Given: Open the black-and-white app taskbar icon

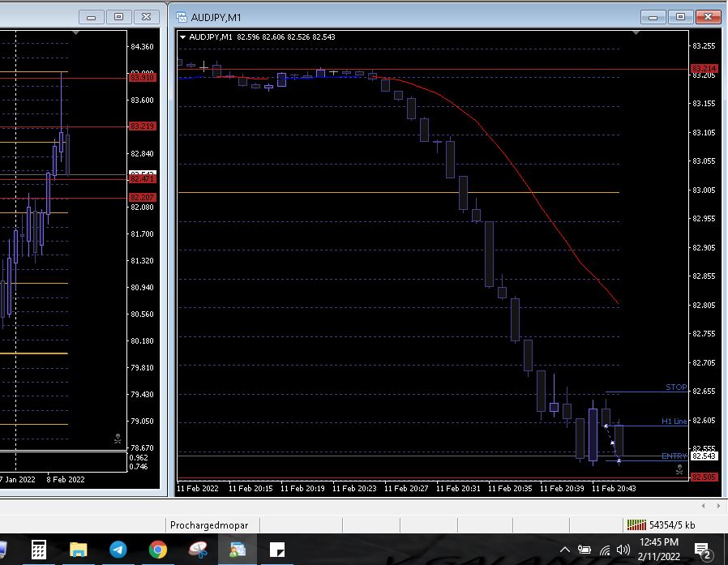Looking at the screenshot, I should click(277, 550).
